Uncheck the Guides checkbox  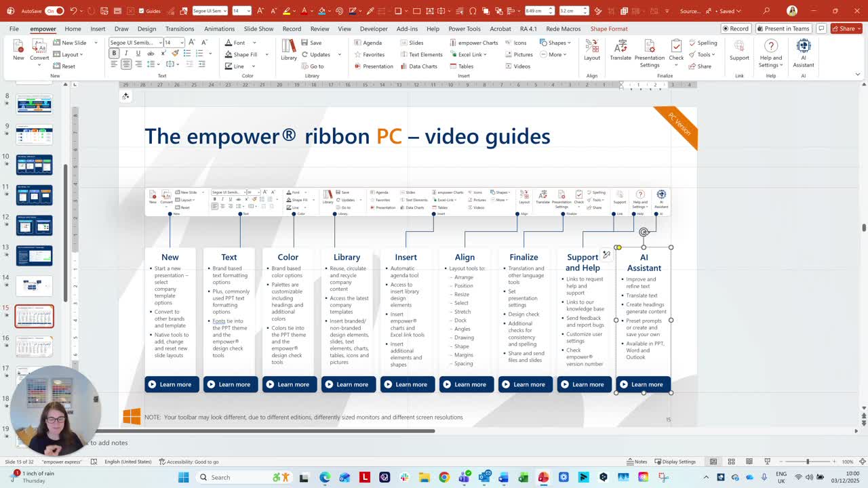pyautogui.click(x=141, y=11)
